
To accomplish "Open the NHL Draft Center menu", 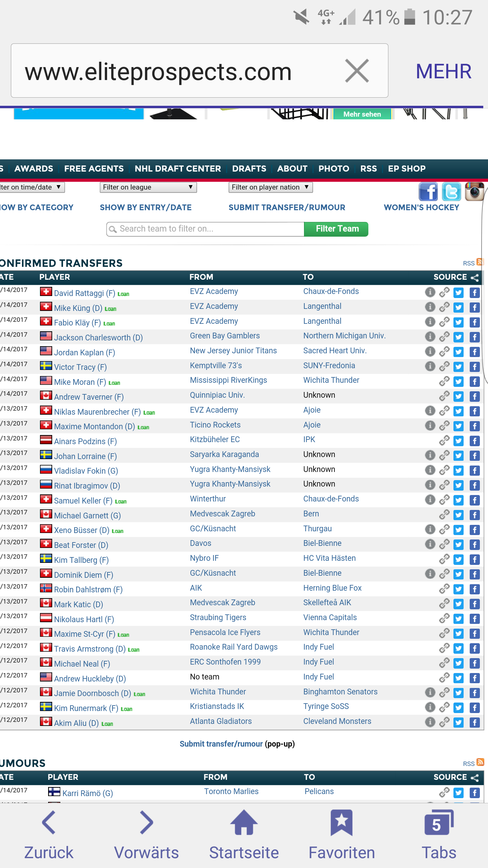I will (x=178, y=169).
